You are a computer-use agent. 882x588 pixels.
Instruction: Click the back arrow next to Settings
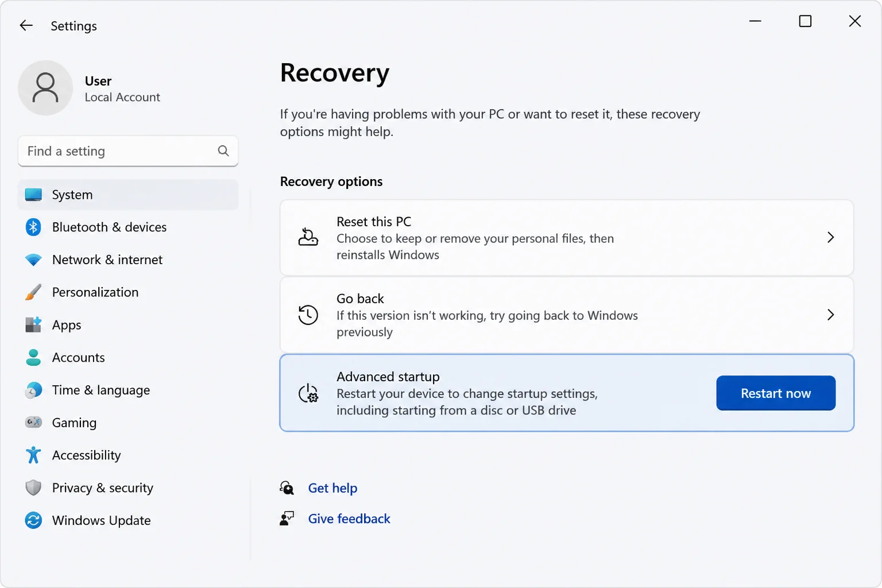pos(26,25)
